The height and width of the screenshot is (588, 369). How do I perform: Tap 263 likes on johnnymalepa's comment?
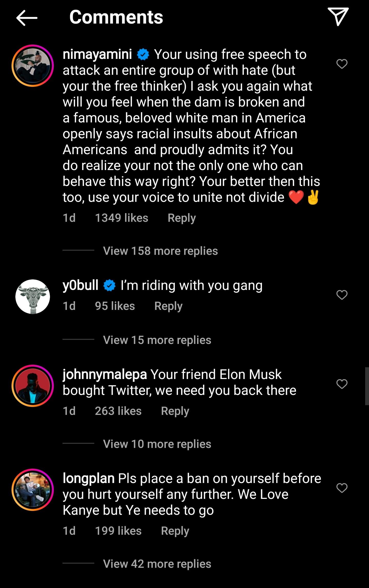[118, 411]
